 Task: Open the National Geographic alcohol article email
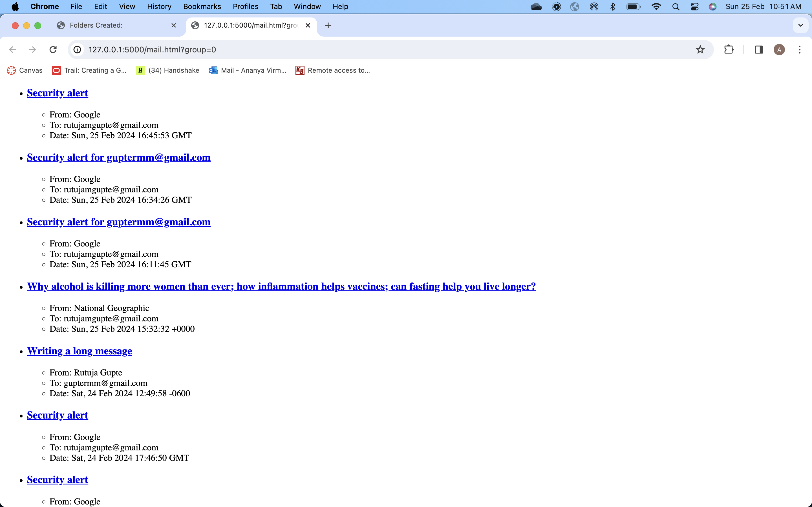pos(281,287)
